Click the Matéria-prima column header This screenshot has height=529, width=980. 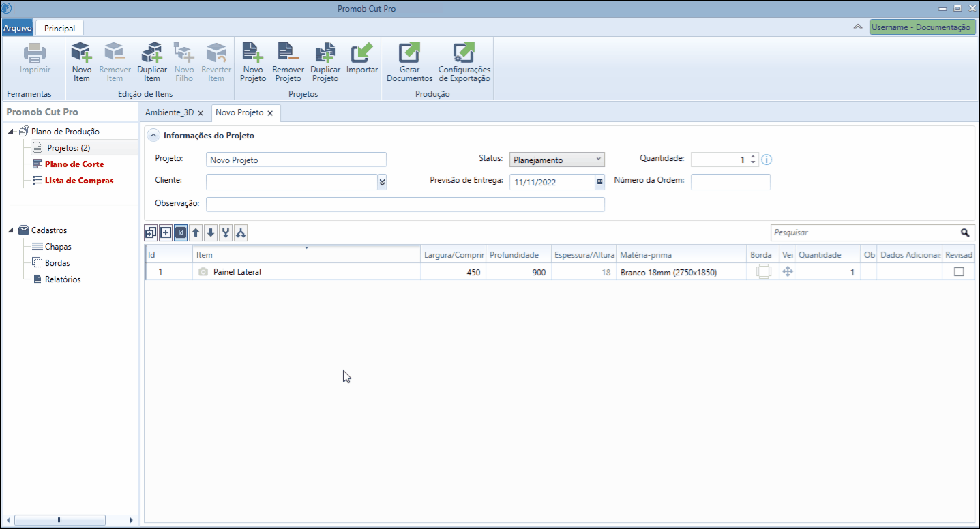pos(681,254)
